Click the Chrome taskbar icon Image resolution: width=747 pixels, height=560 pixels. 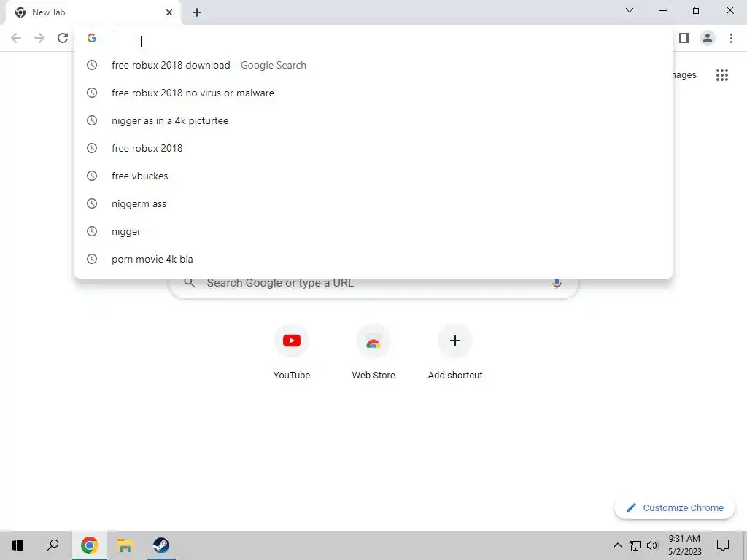(x=89, y=545)
